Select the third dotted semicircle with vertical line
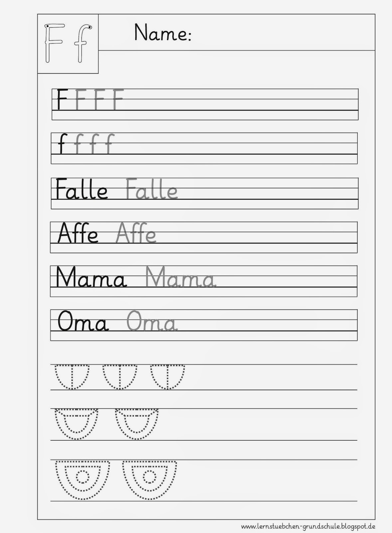392x533 pixels. coord(167,377)
